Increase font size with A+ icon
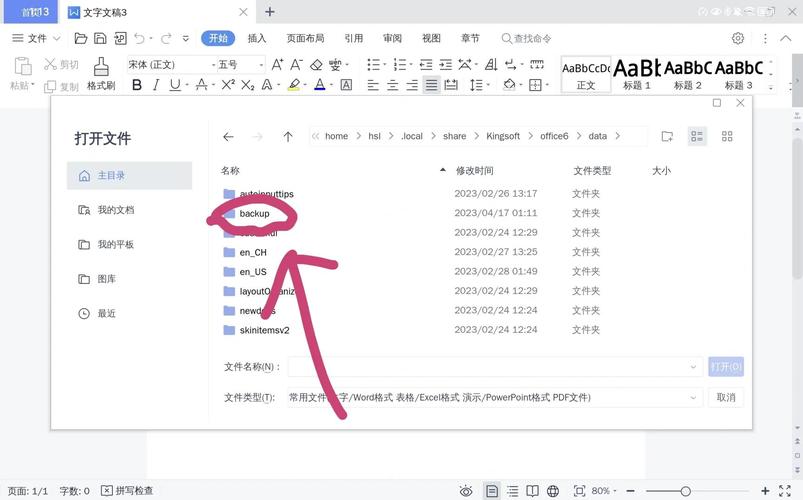 click(x=277, y=65)
